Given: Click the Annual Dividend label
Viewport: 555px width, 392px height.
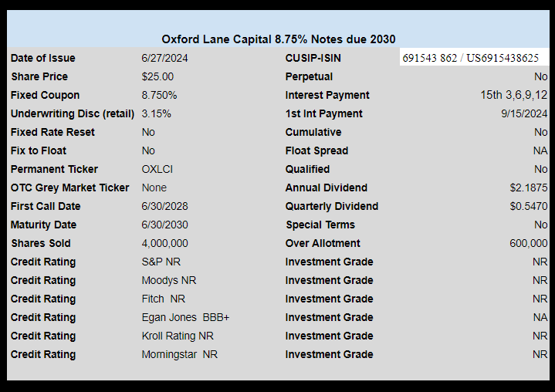Looking at the screenshot, I should click(327, 188).
